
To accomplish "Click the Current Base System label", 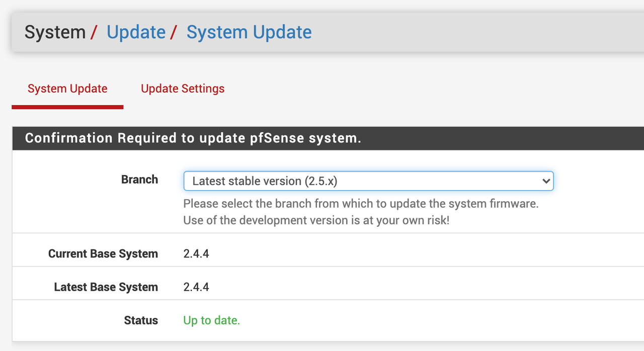I will [x=103, y=254].
